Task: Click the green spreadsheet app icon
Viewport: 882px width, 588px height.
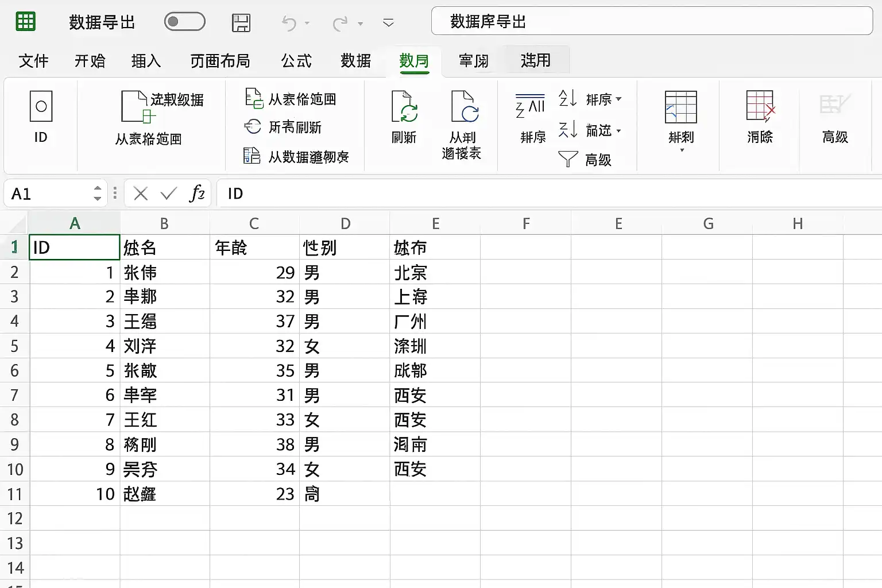Action: pos(25,22)
